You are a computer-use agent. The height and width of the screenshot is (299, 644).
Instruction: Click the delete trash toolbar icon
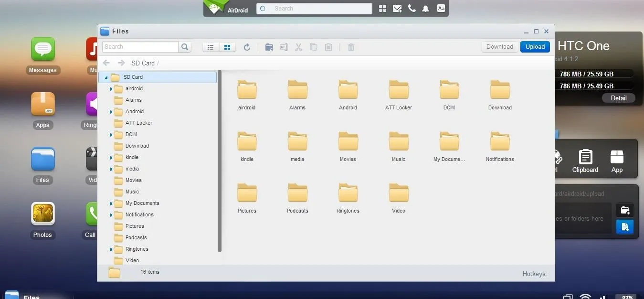pyautogui.click(x=351, y=47)
